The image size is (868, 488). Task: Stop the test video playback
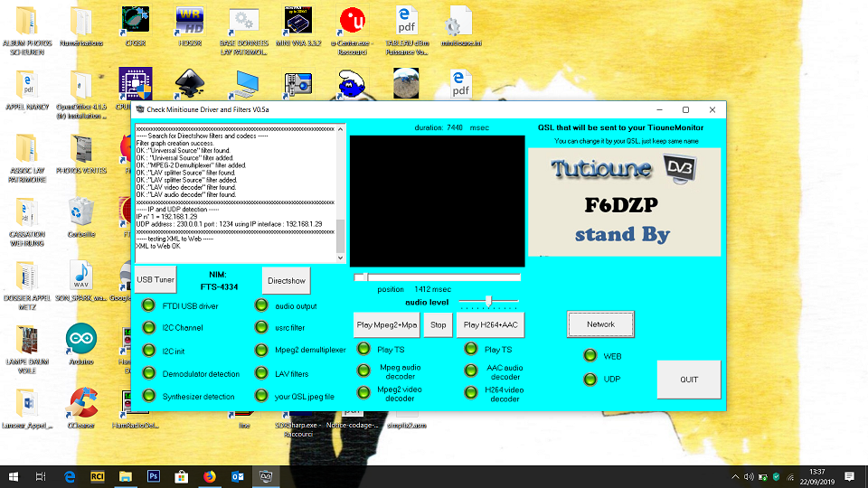(438, 324)
